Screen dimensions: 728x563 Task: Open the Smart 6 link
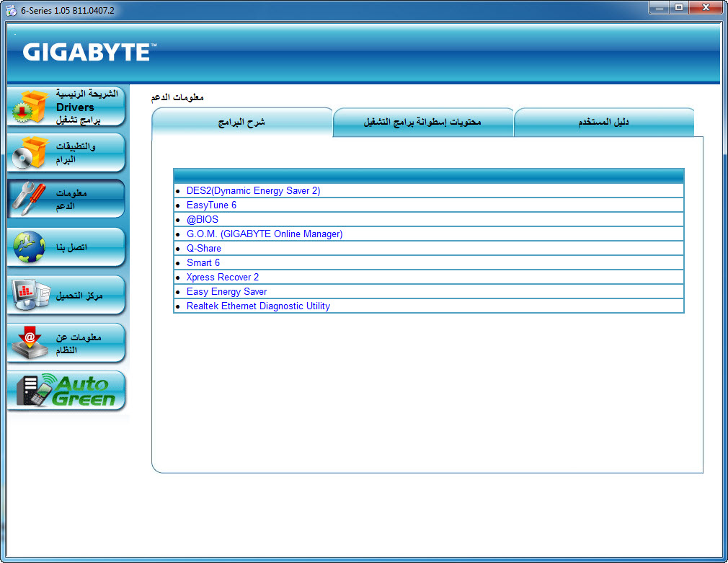[203, 262]
